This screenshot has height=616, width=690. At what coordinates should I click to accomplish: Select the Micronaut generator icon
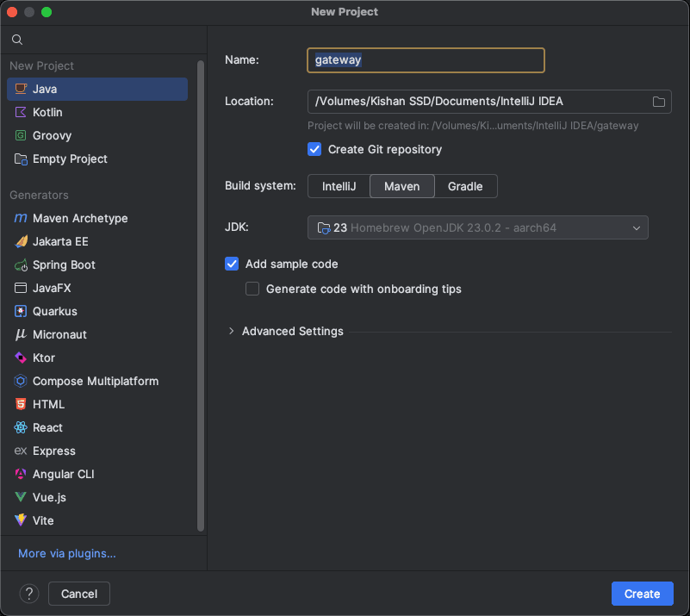coord(21,335)
